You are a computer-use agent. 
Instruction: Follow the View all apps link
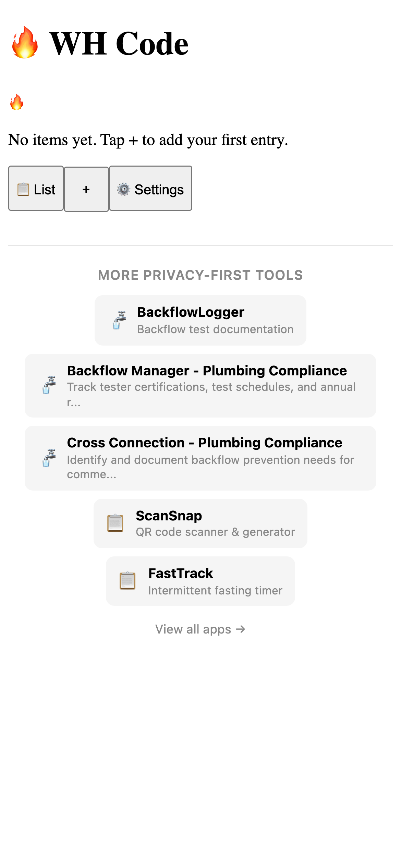coord(200,629)
